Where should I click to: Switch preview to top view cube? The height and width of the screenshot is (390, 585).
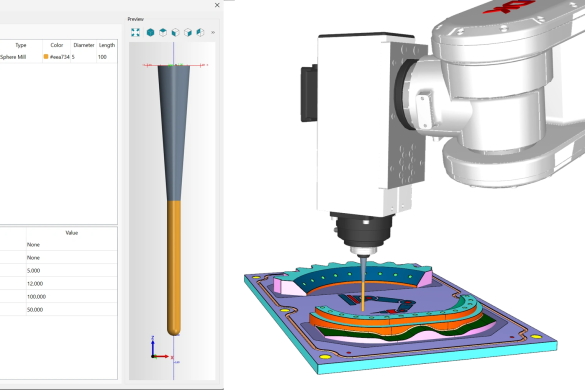163,32
